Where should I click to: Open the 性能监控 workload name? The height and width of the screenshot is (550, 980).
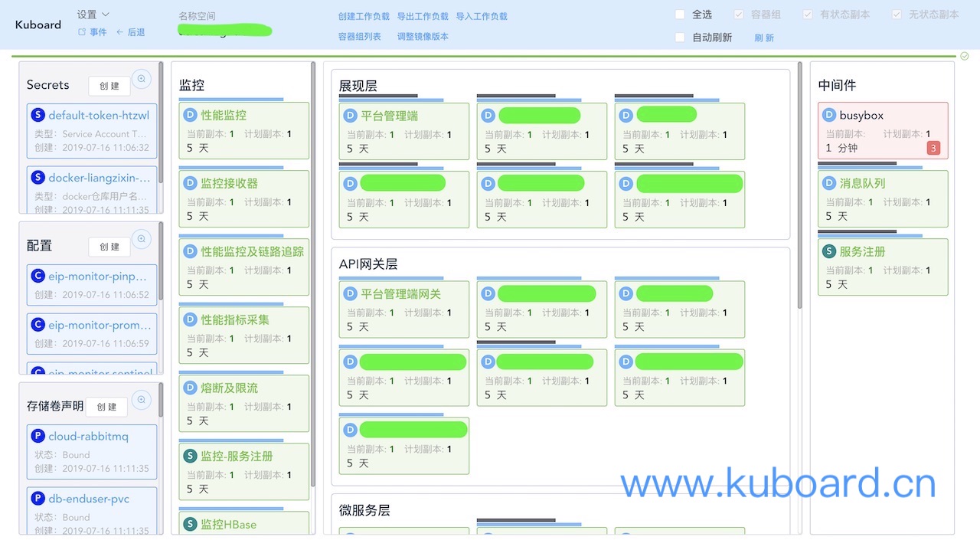pos(224,115)
